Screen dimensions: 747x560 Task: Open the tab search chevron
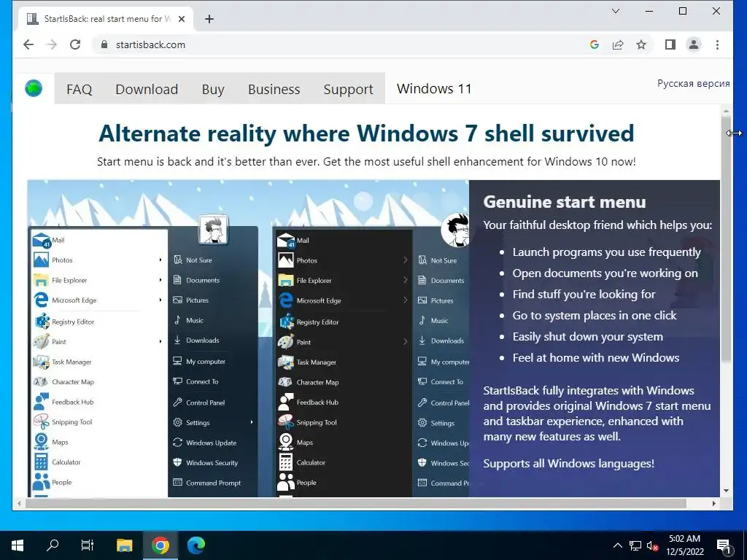[616, 11]
